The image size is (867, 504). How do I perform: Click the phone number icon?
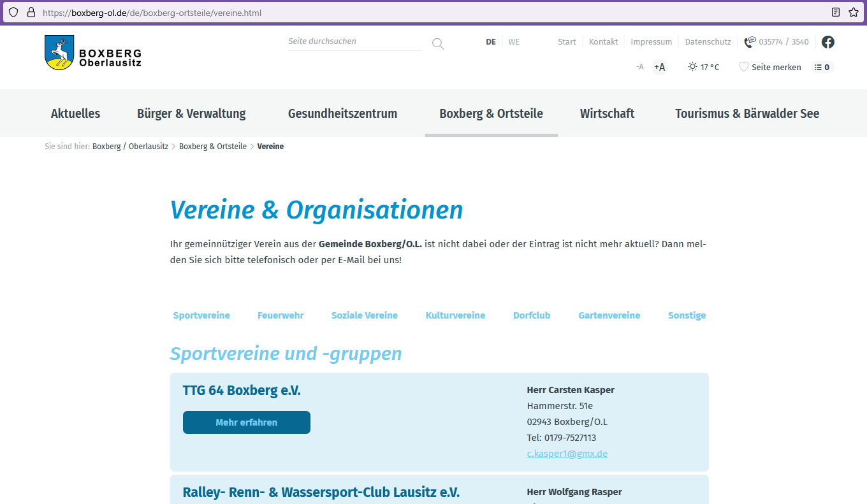[750, 42]
